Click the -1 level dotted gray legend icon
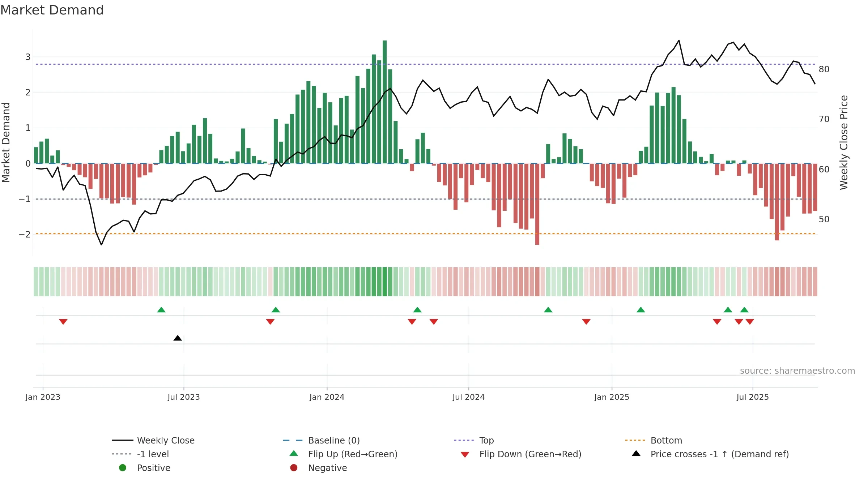The width and height of the screenshot is (868, 488). point(122,454)
